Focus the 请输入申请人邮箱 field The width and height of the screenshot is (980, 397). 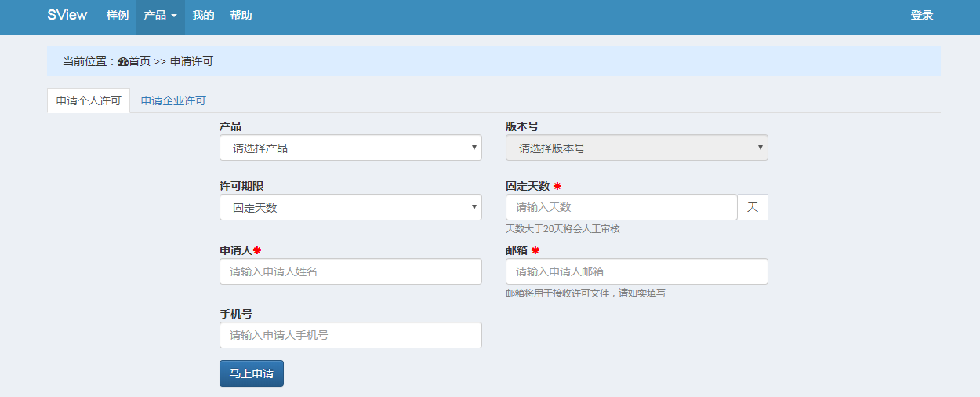(x=637, y=271)
